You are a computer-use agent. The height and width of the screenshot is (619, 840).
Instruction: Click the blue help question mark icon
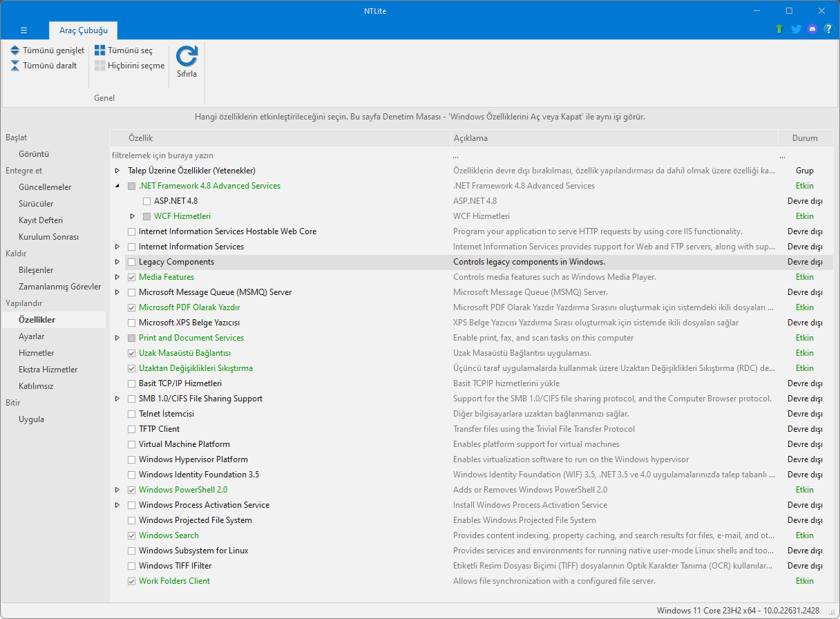click(828, 29)
